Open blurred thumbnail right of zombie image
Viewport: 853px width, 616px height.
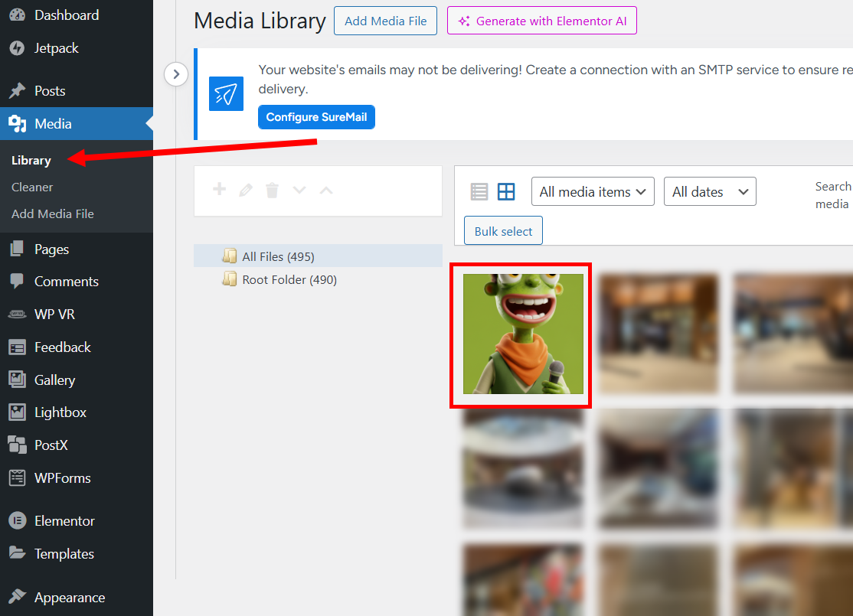click(659, 334)
